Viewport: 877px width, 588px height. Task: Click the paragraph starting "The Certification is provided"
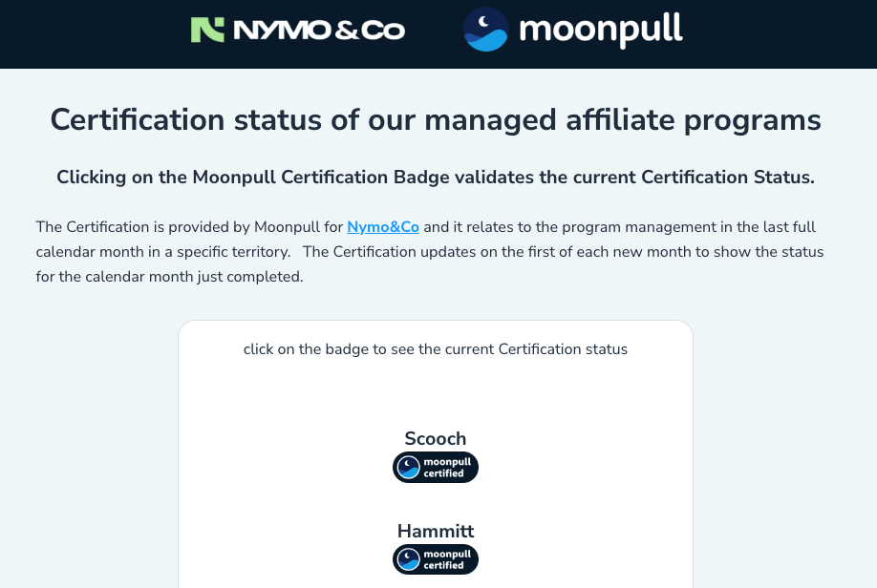191,227
